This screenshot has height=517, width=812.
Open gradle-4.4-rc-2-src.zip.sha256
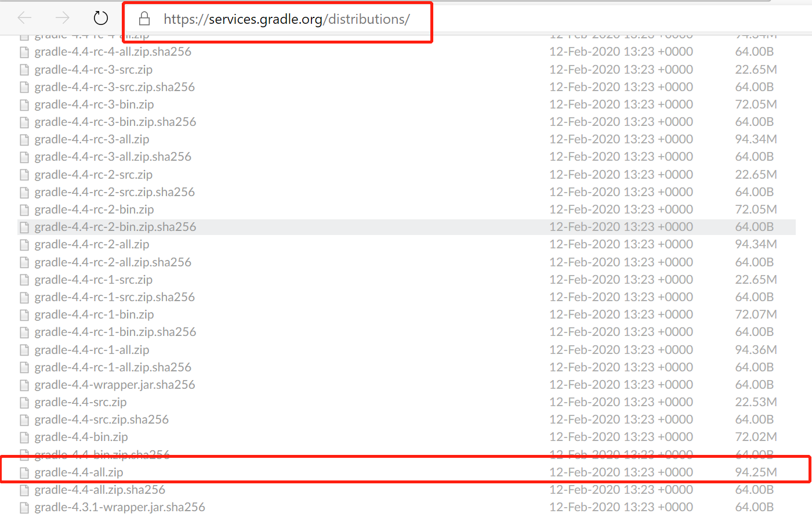click(114, 192)
